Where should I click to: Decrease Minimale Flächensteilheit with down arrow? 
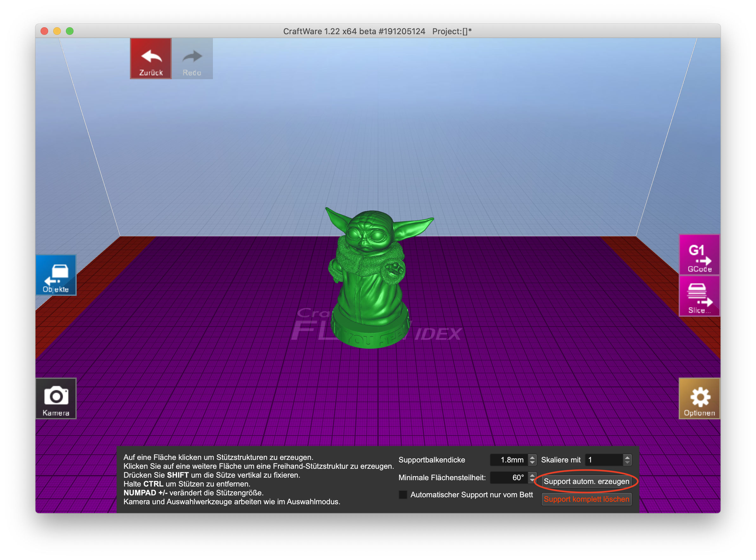click(x=532, y=480)
